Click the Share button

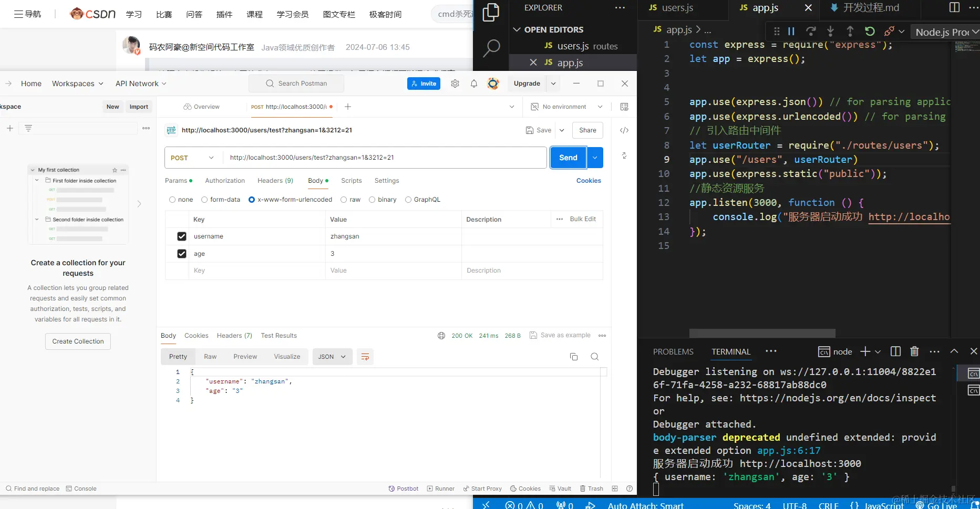click(587, 130)
